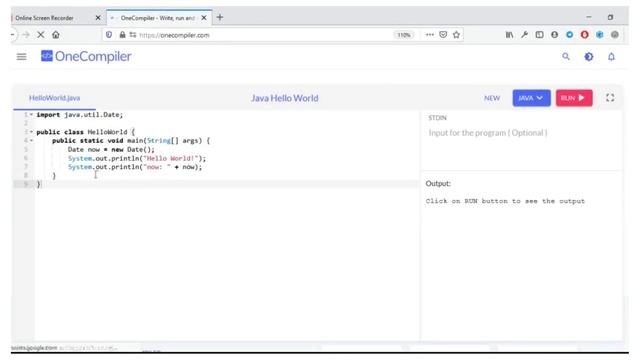
Task: Click the OneCompiler logo
Action: (86, 56)
